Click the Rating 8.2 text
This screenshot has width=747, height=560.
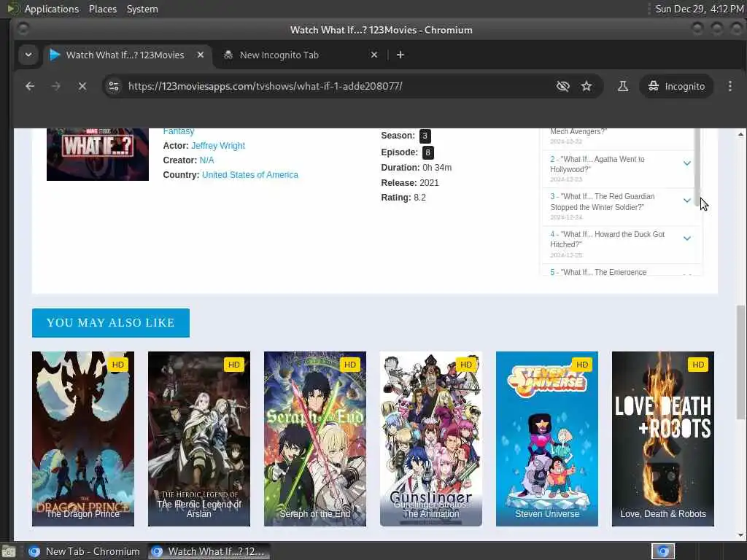[x=403, y=198]
